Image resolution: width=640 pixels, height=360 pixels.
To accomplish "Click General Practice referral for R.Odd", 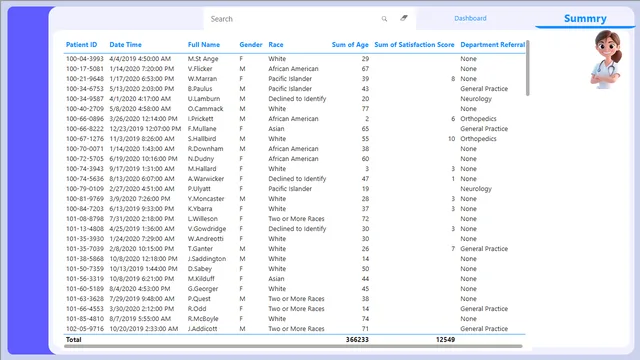I will 484,309.
